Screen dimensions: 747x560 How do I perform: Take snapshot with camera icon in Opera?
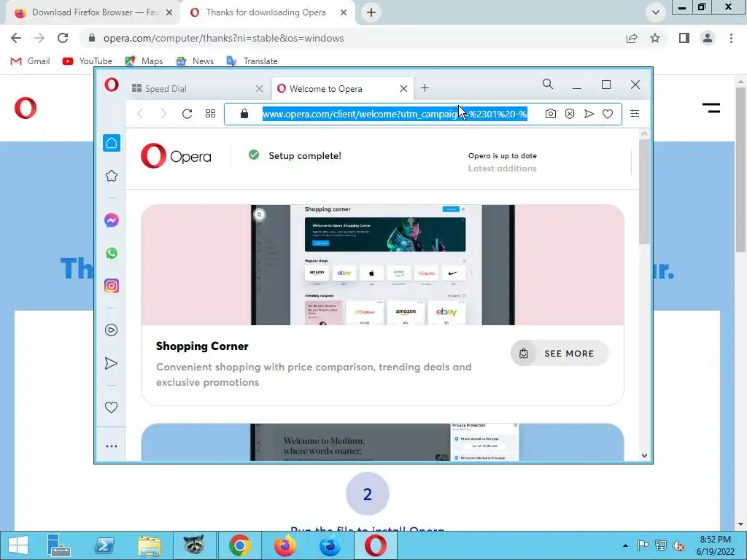click(x=550, y=114)
